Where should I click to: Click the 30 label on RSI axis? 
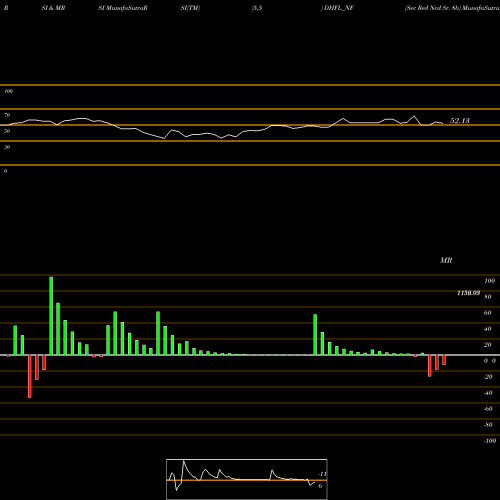click(7, 147)
